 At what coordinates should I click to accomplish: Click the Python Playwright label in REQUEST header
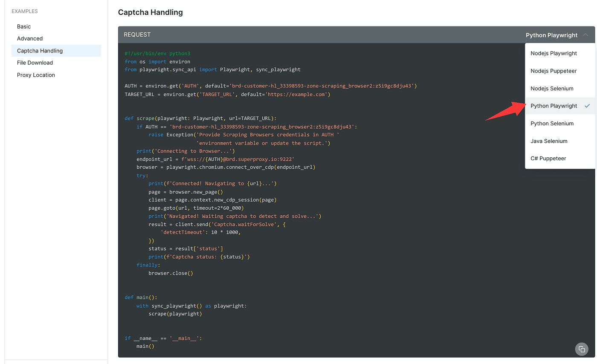pos(551,35)
